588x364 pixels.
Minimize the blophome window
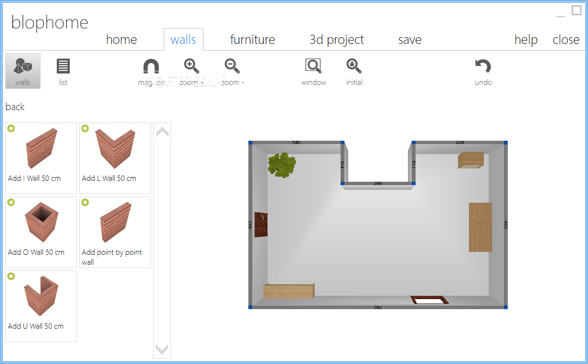[x=560, y=16]
